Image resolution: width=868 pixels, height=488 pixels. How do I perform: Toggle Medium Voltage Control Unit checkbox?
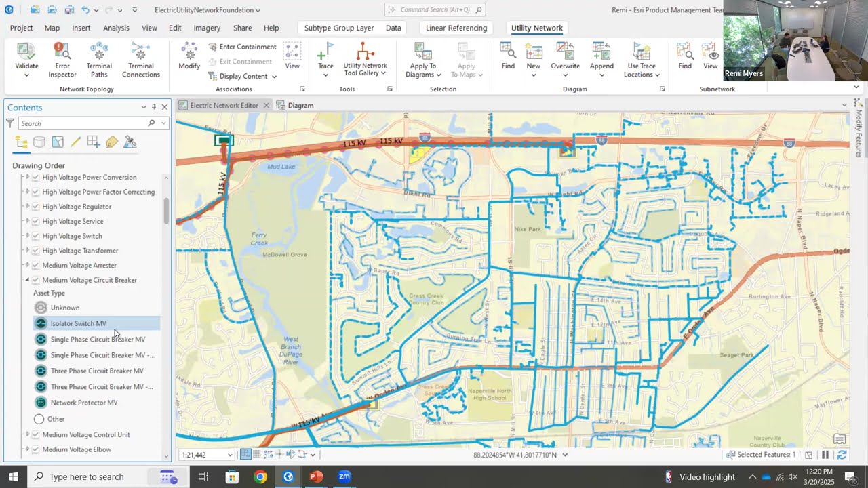tap(36, 434)
